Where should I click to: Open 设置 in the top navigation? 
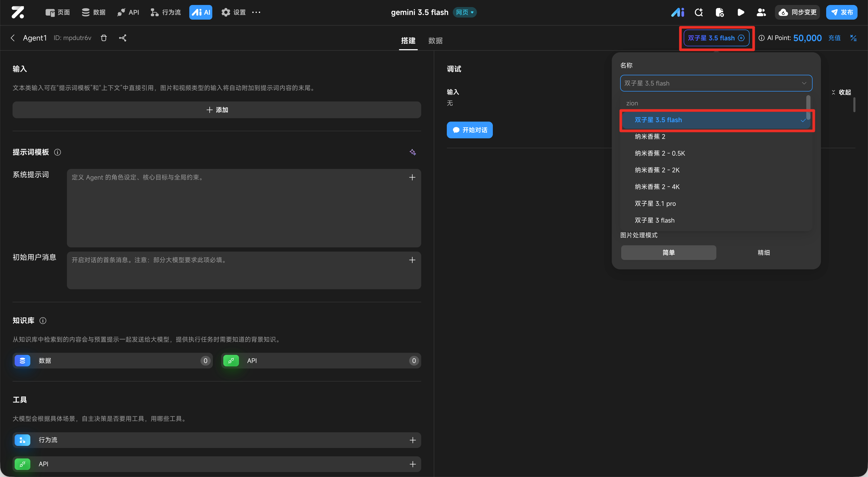tap(233, 12)
